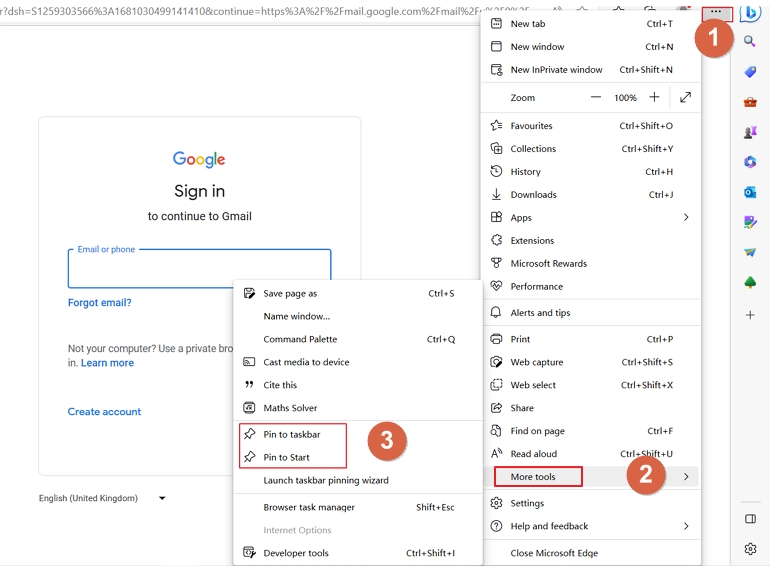This screenshot has width=770, height=566.
Task: Open Microsoft Rewards menu item
Action: coord(591,264)
